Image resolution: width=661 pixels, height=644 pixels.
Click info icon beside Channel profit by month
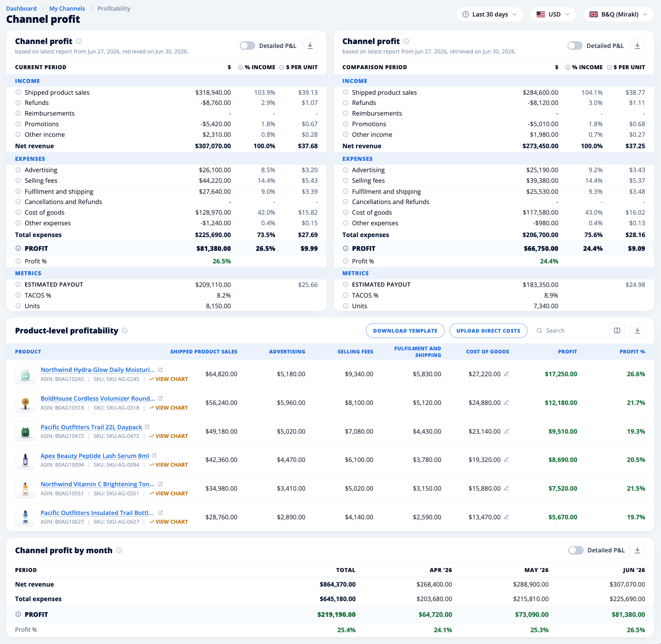pyautogui.click(x=119, y=550)
